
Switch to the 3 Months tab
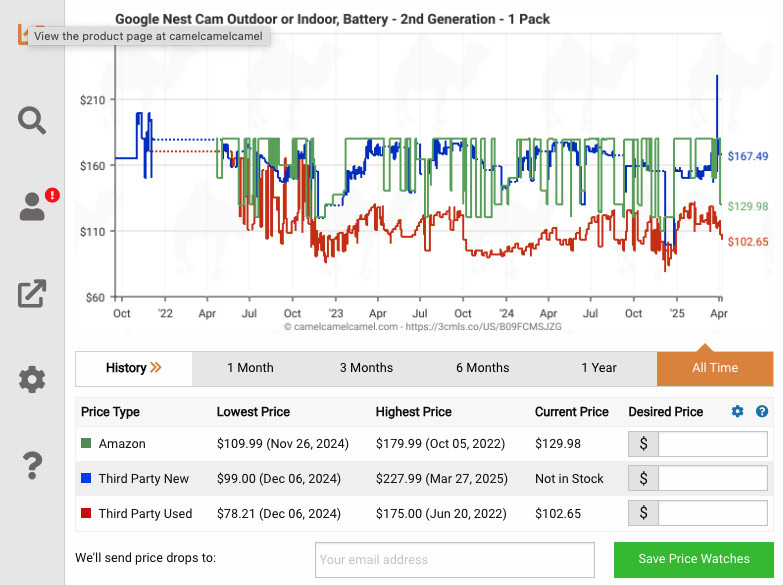click(x=366, y=368)
